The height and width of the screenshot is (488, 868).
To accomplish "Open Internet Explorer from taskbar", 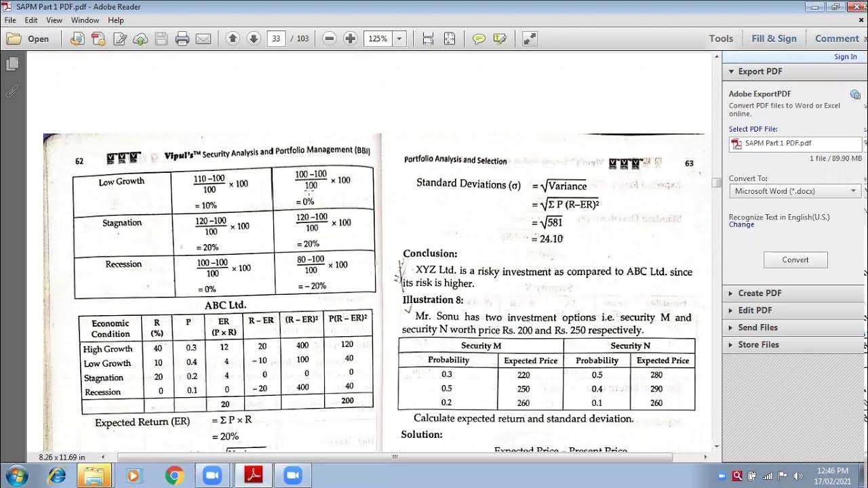I will pyautogui.click(x=57, y=476).
